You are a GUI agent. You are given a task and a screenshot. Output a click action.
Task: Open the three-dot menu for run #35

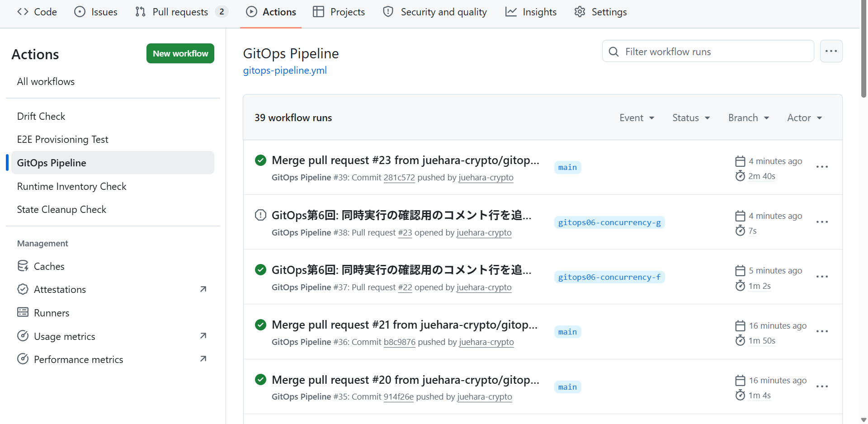[x=822, y=386]
